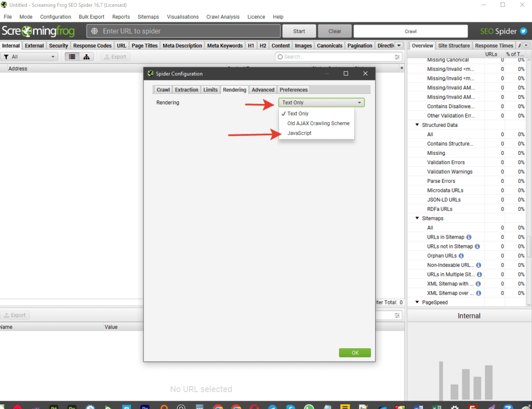Click the search filter options icon
This screenshot has height=409, width=532.
(x=397, y=57)
